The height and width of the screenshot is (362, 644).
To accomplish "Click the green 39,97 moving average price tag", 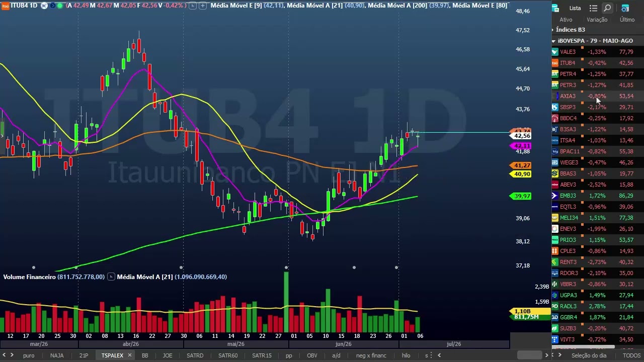I will point(521,196).
